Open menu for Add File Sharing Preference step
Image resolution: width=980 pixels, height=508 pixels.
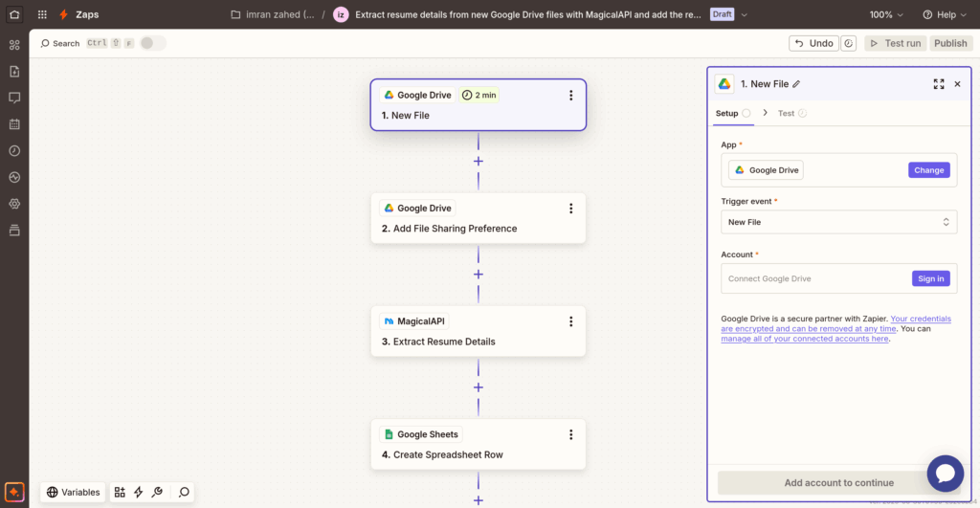click(570, 208)
